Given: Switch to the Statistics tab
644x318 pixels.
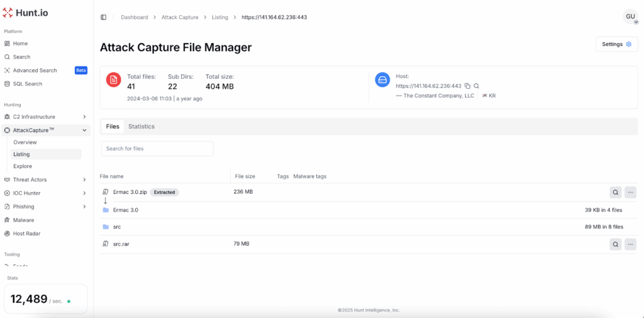Looking at the screenshot, I should tap(142, 127).
